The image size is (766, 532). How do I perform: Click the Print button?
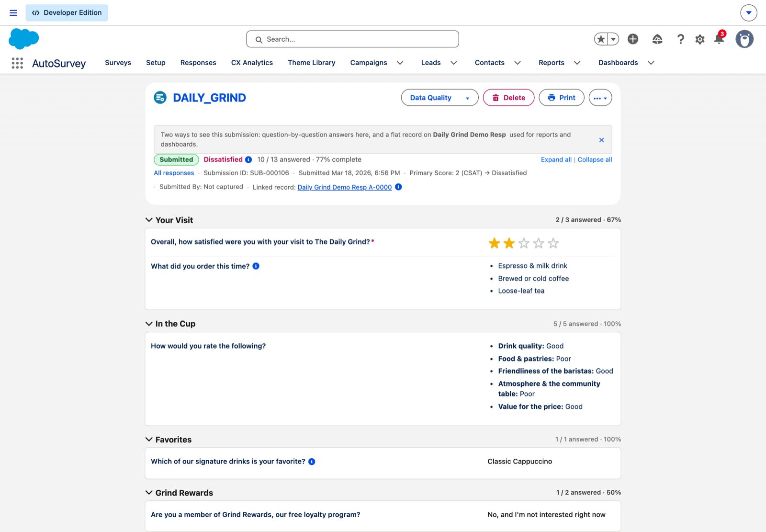[x=562, y=98]
